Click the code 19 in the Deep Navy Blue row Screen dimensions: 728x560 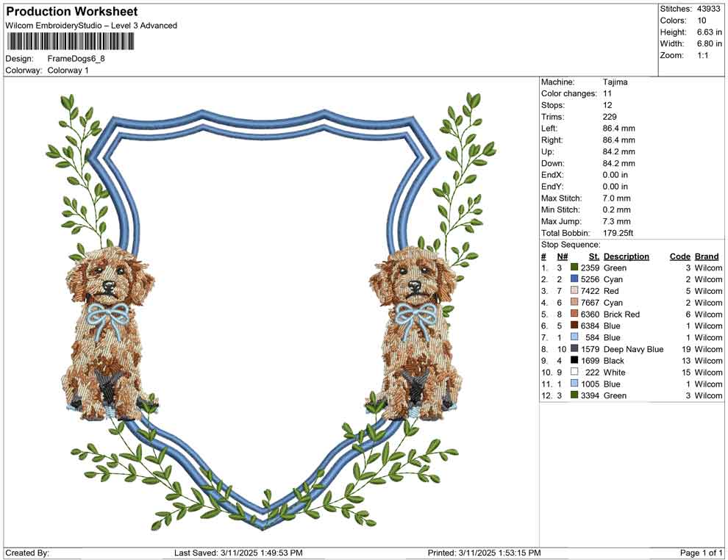click(686, 349)
